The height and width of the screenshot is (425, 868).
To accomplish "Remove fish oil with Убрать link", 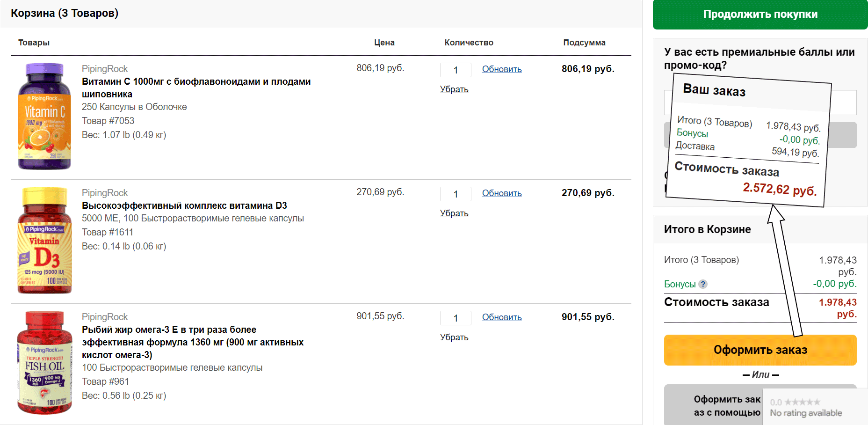I will [x=454, y=337].
